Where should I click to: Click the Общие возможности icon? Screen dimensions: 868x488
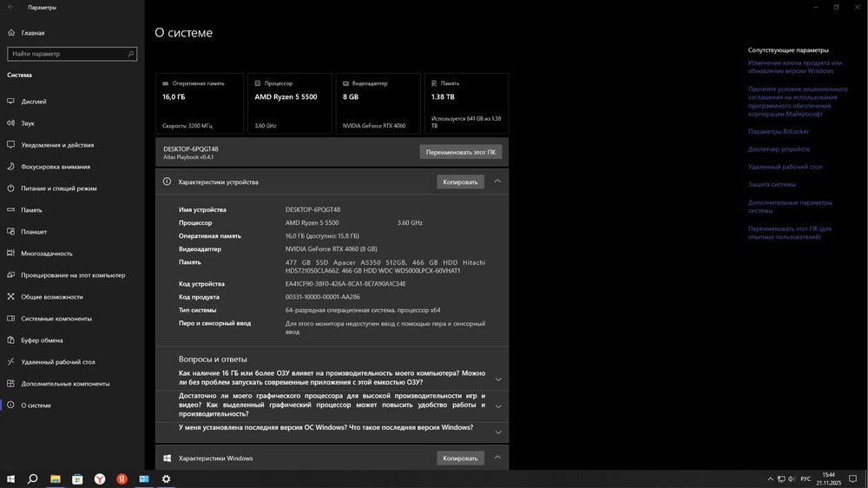coord(10,296)
